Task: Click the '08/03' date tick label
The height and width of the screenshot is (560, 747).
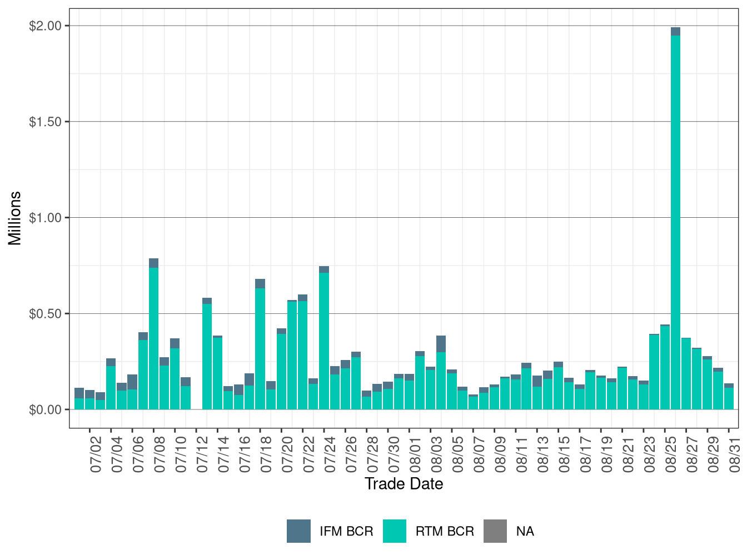Action: pos(437,454)
